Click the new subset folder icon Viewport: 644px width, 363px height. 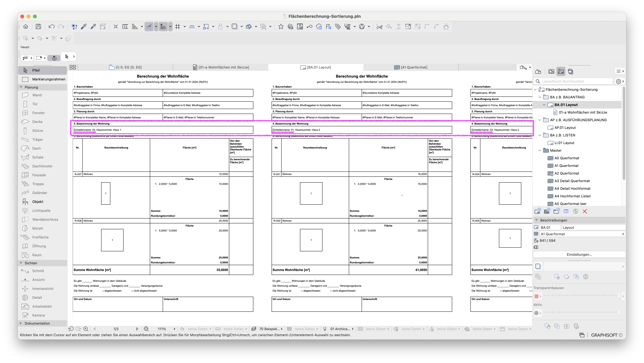tap(556, 211)
